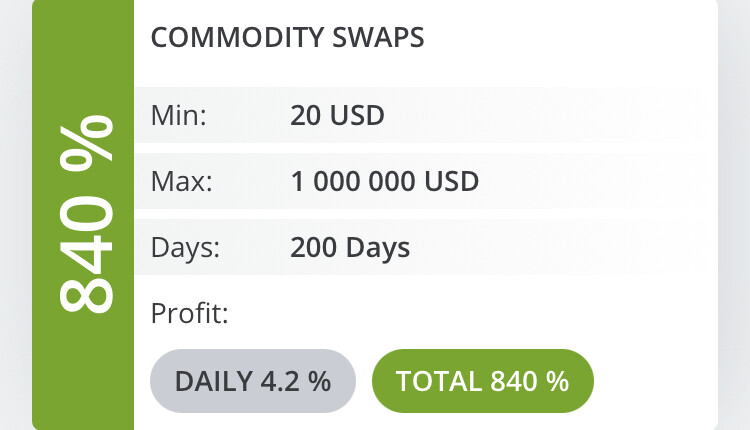
Task: Select the Min: label
Action: pos(178,115)
